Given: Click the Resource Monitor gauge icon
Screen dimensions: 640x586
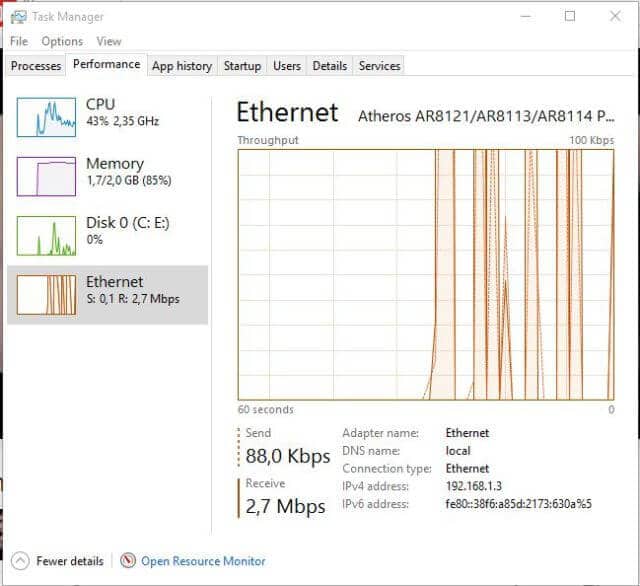Looking at the screenshot, I should [x=128, y=560].
